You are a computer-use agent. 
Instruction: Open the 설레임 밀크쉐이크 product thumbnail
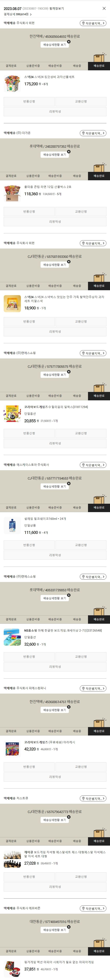[x=12, y=525]
